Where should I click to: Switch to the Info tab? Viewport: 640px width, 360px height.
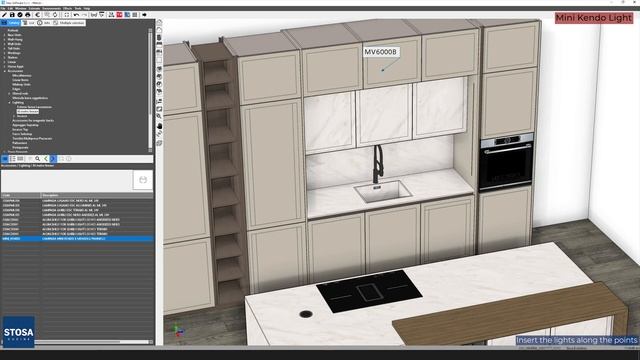tap(44, 23)
